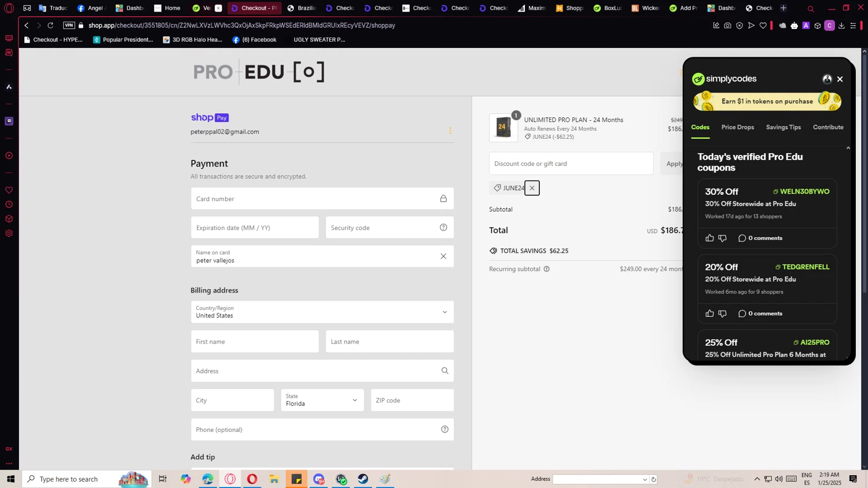Open the (6) Facebook bookmark
Viewport: 868px width, 488px height.
[254, 40]
